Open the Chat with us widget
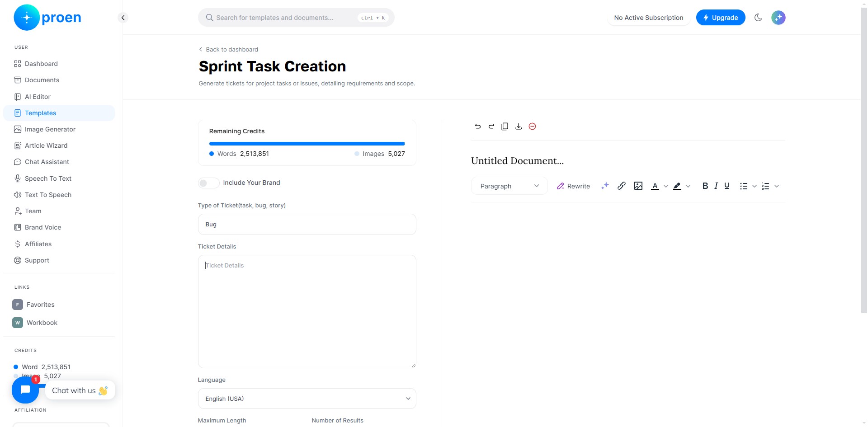Screen dimensions: 868x427 (x=80, y=390)
